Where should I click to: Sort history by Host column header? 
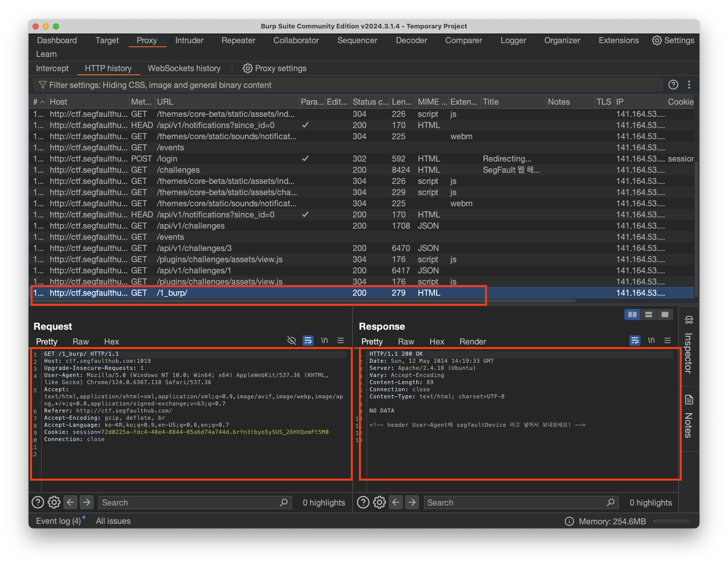(x=88, y=102)
